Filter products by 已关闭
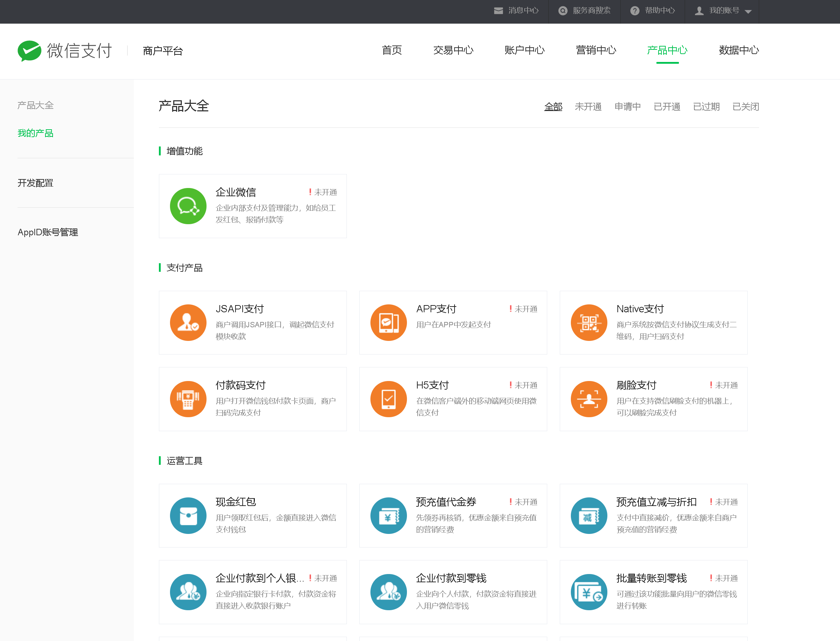The height and width of the screenshot is (641, 840). click(x=746, y=106)
